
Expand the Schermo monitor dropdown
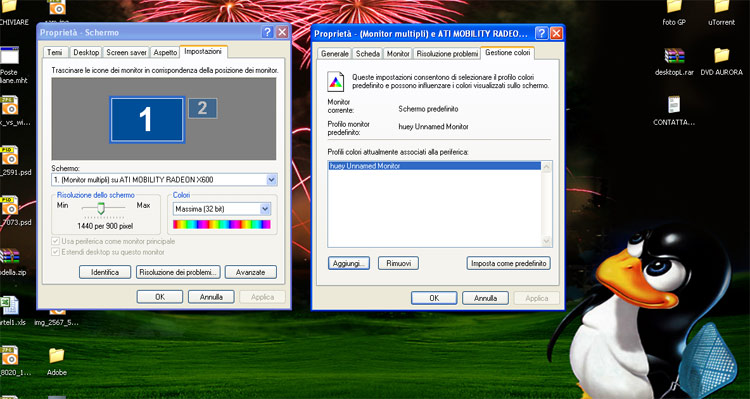[x=272, y=180]
